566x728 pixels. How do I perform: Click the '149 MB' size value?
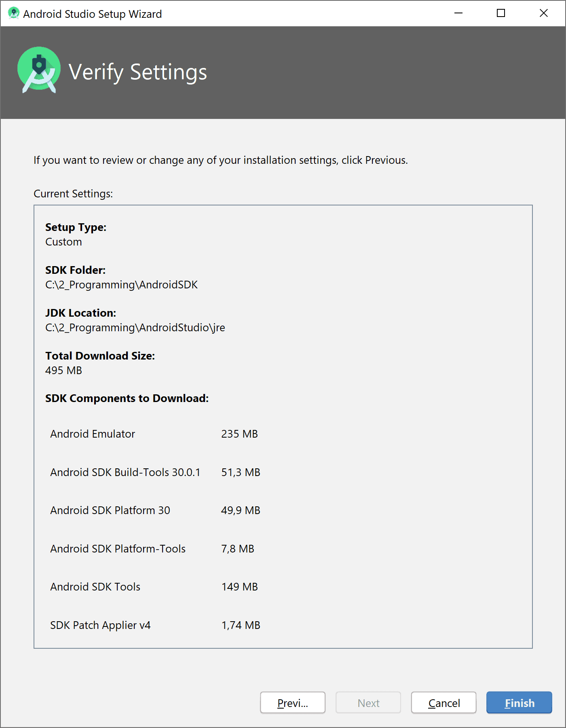click(x=239, y=587)
